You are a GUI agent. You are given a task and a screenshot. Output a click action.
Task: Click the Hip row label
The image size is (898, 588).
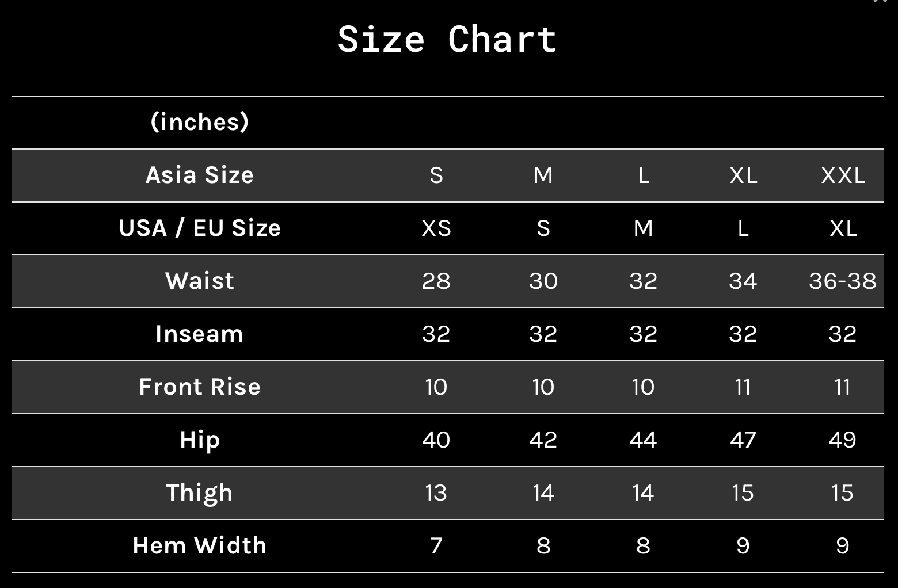click(x=200, y=440)
